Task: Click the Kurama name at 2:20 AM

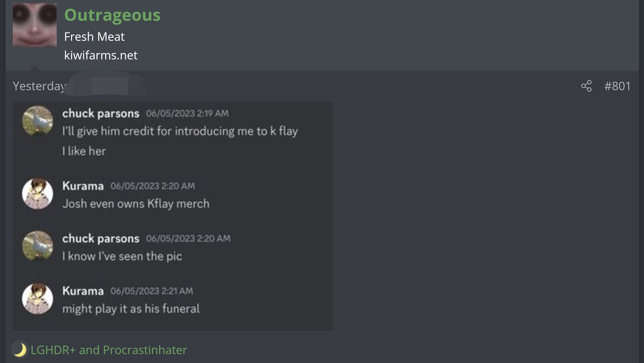Action: (x=83, y=186)
